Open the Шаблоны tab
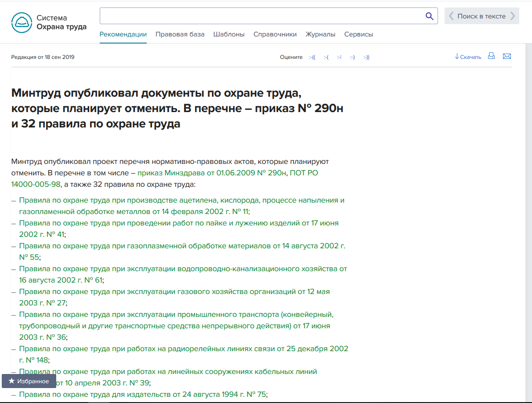The image size is (532, 403). click(229, 34)
